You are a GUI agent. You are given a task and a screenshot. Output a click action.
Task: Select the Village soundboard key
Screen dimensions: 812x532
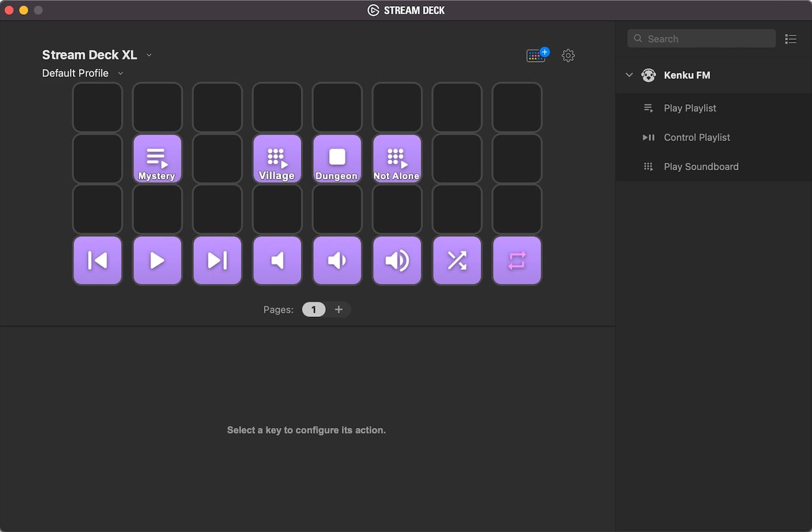[x=277, y=159]
